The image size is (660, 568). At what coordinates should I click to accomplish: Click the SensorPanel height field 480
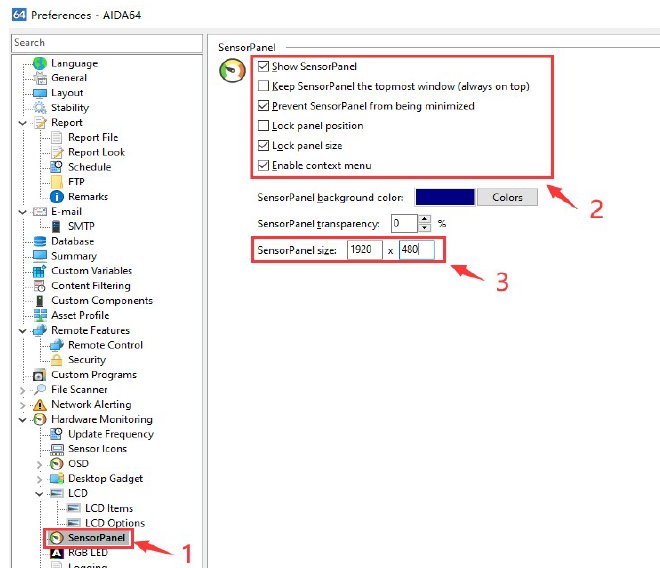coord(417,250)
